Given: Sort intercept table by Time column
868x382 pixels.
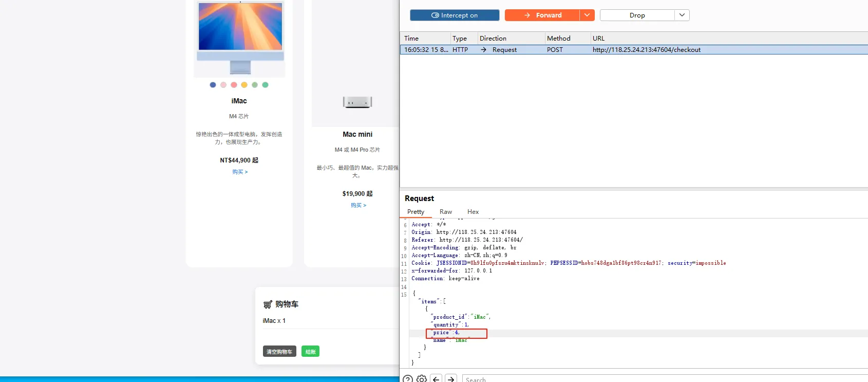Looking at the screenshot, I should tap(411, 39).
